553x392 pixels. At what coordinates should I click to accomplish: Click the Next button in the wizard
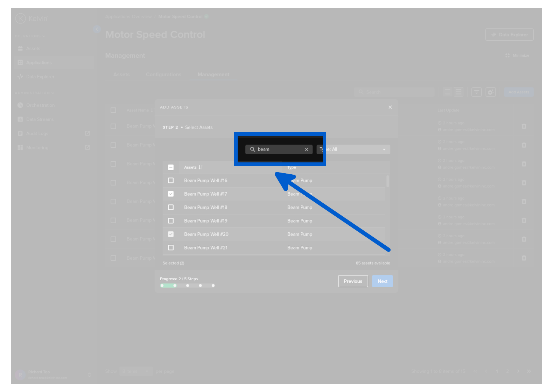[382, 281]
